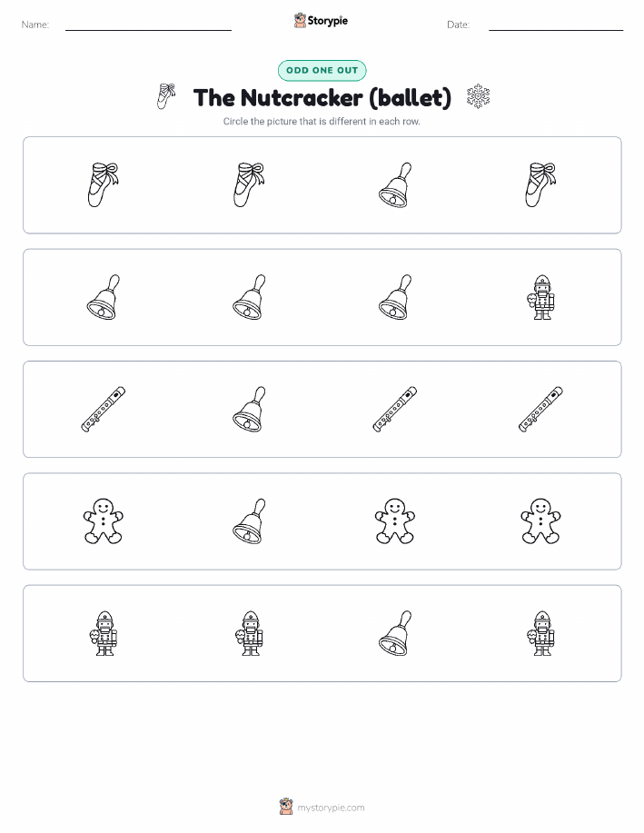Click the Name input line
This screenshot has height=833, width=644.
[x=148, y=25]
